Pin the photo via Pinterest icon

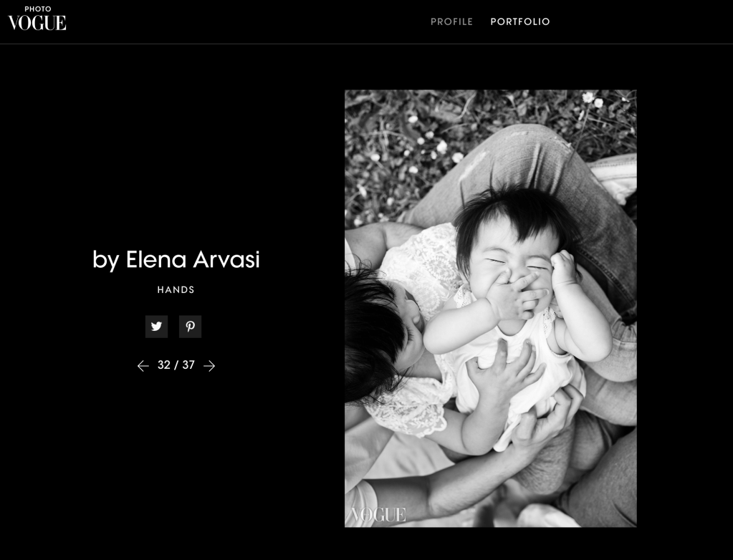(x=191, y=327)
